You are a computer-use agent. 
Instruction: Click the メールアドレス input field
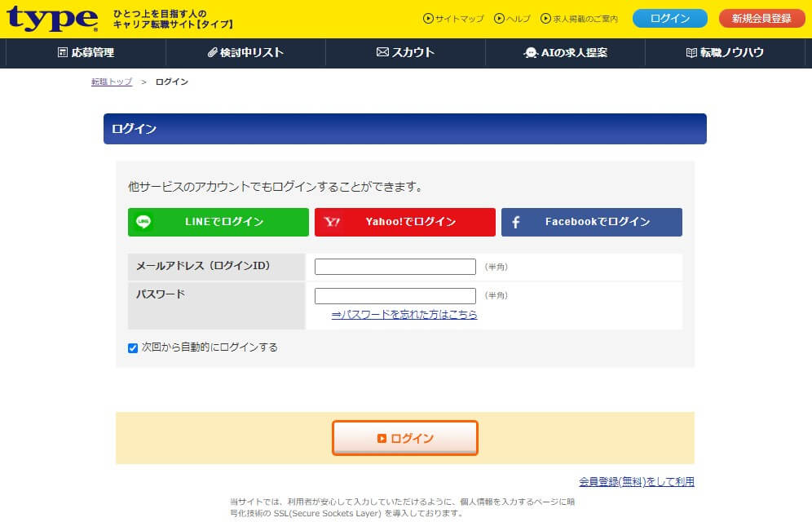point(395,267)
